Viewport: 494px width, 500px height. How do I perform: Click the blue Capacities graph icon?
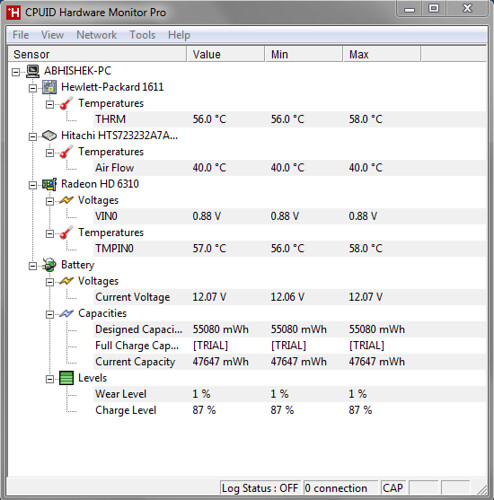click(66, 314)
